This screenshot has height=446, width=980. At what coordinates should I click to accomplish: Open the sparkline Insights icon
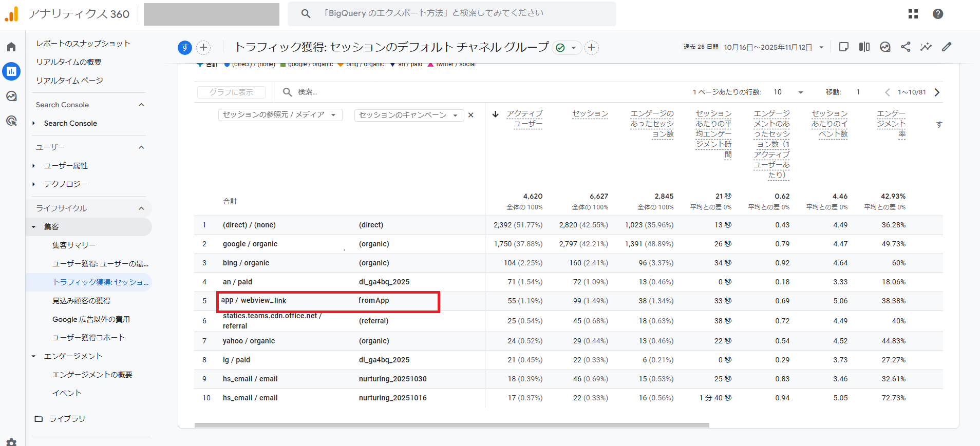[926, 47]
